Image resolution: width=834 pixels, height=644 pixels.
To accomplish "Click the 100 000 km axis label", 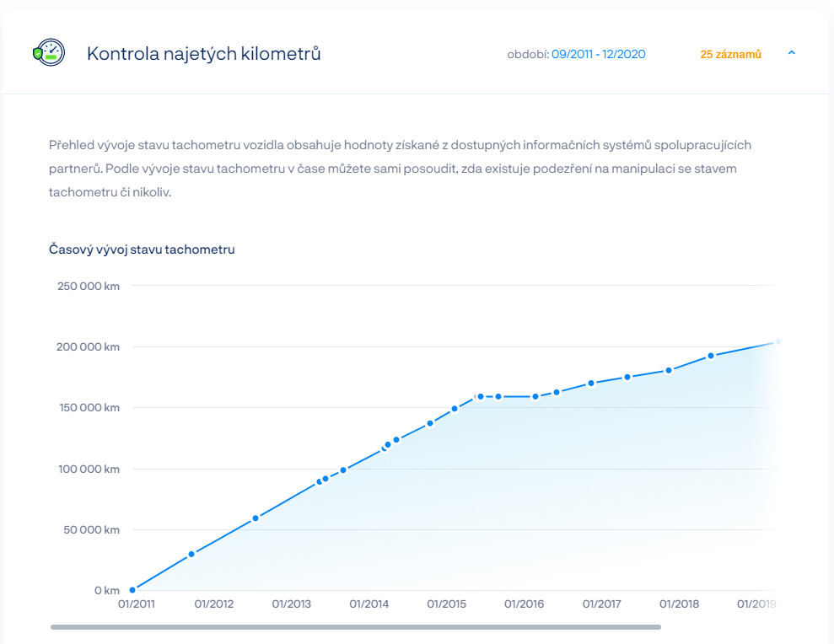I will tap(89, 469).
